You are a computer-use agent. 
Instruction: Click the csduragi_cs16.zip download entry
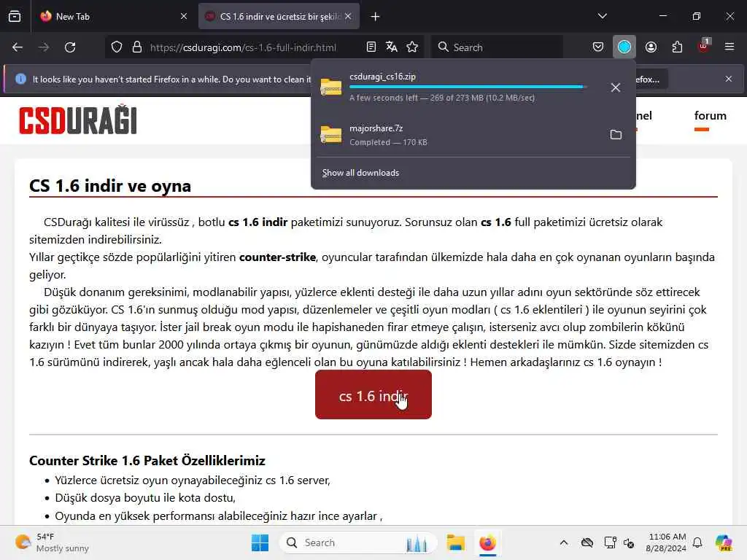(459, 87)
